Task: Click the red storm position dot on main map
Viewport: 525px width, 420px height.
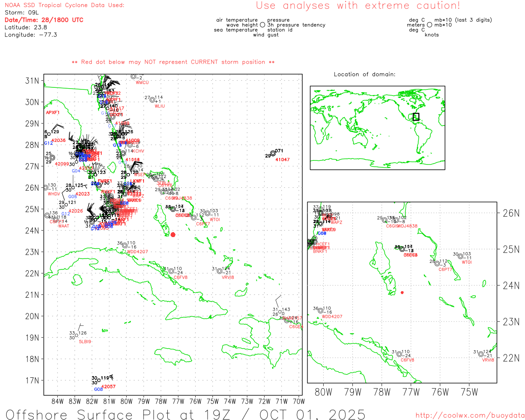Action: pos(173,235)
